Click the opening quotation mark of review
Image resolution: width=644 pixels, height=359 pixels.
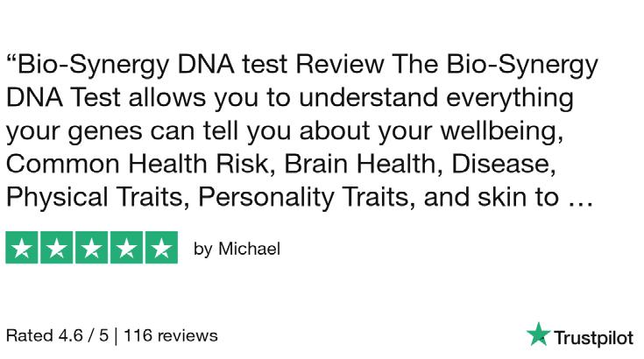pos(11,61)
